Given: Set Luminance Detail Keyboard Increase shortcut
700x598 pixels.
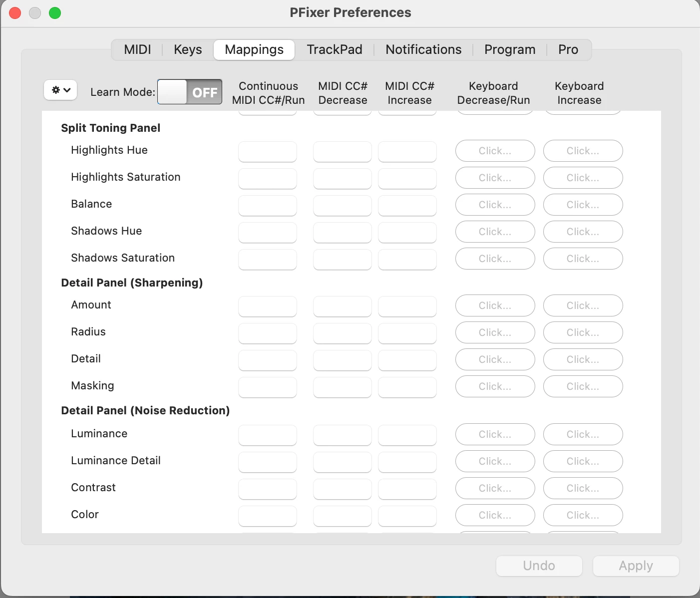Looking at the screenshot, I should (x=583, y=461).
